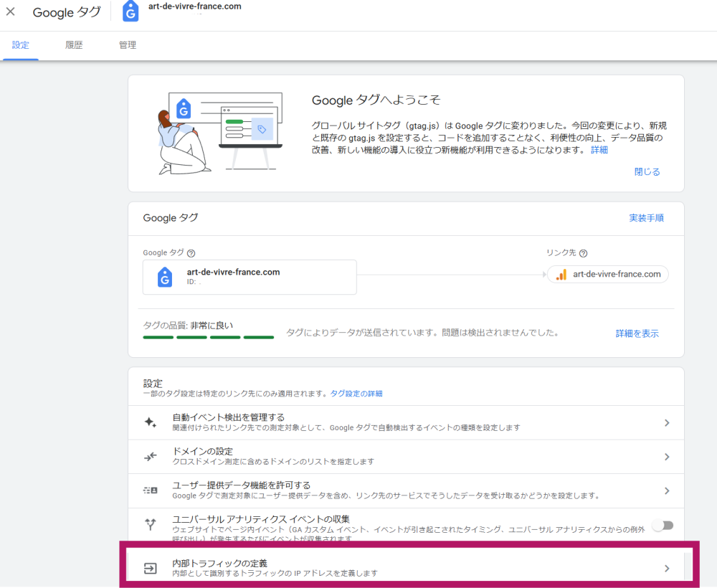Screen dimensions: 717x588
Task: Click the merge arrows icon for ドメインの設定
Action: 151,456
